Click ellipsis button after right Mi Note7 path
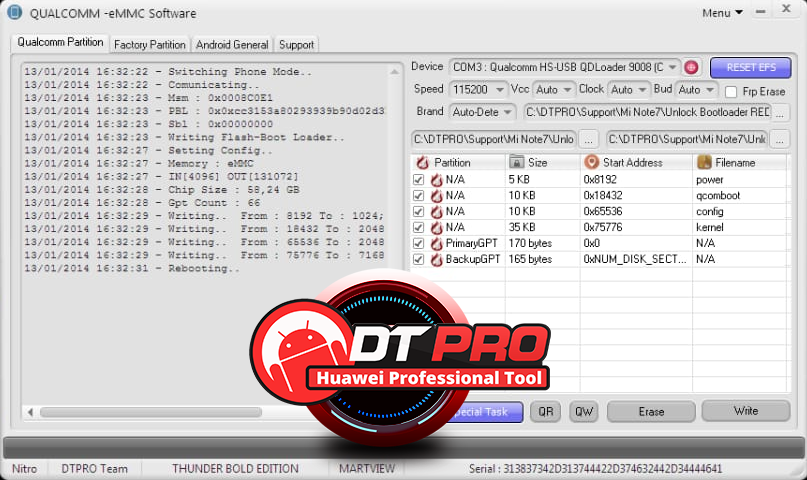Screen dimensions: 807x480 (780, 139)
